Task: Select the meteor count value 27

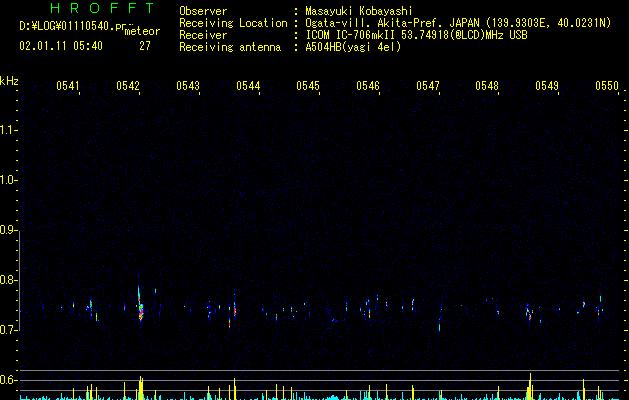Action: click(x=145, y=46)
